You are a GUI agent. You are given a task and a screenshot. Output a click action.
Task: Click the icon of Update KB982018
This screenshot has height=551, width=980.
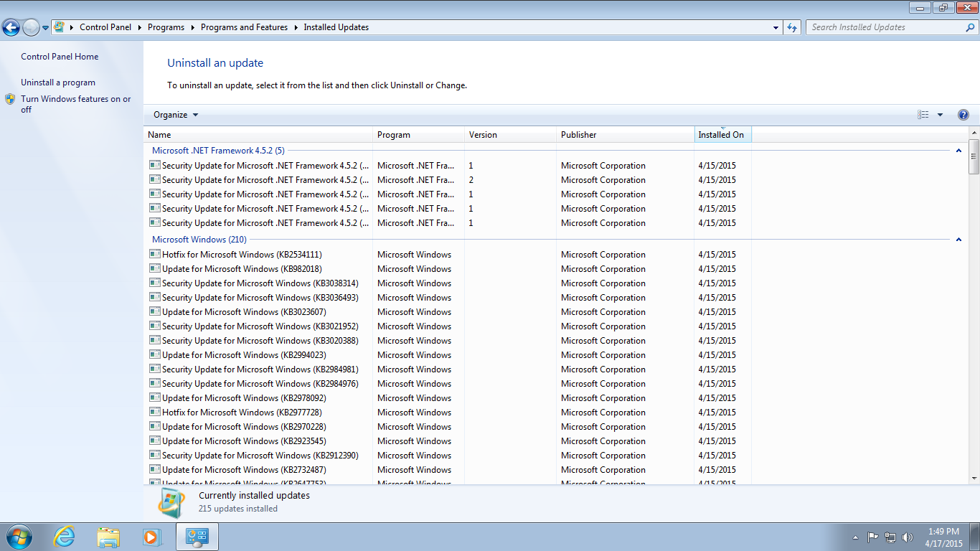tap(155, 268)
